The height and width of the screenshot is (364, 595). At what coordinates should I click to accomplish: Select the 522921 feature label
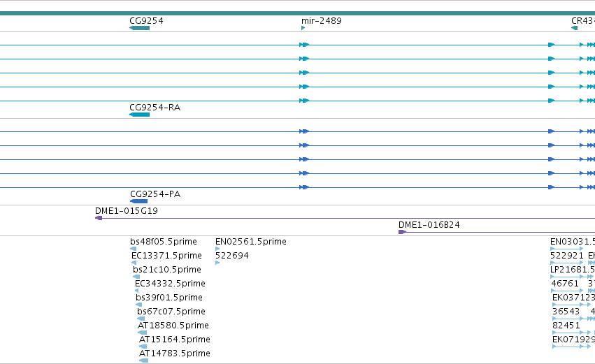coord(567,256)
